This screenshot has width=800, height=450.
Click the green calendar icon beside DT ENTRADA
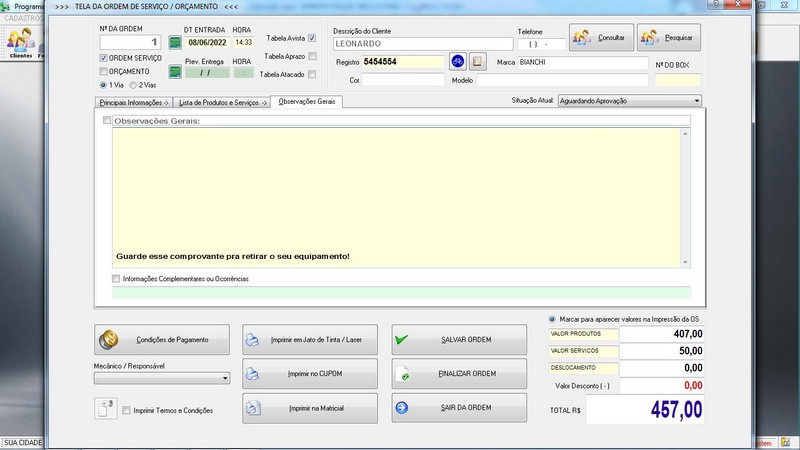click(175, 42)
